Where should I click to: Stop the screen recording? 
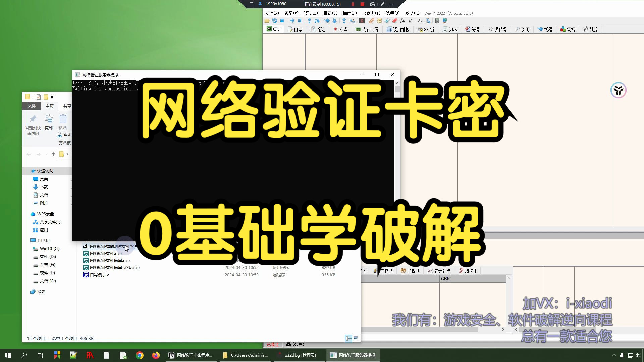[x=362, y=4]
